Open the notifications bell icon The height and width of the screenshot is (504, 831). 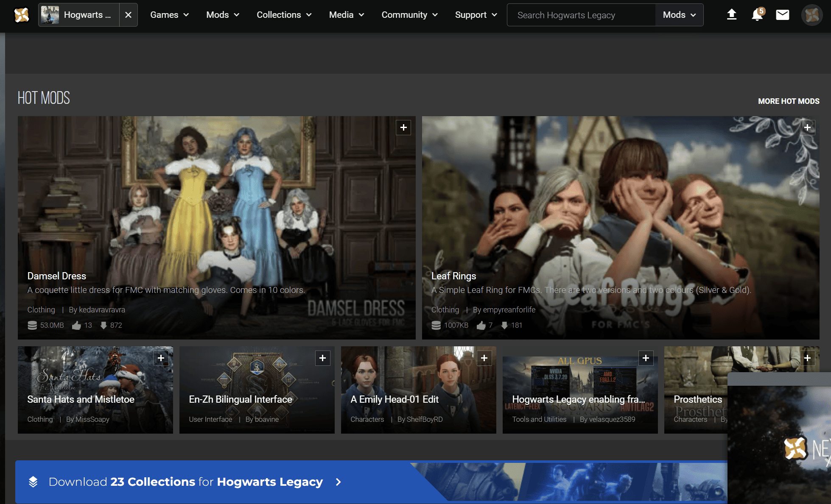(757, 15)
